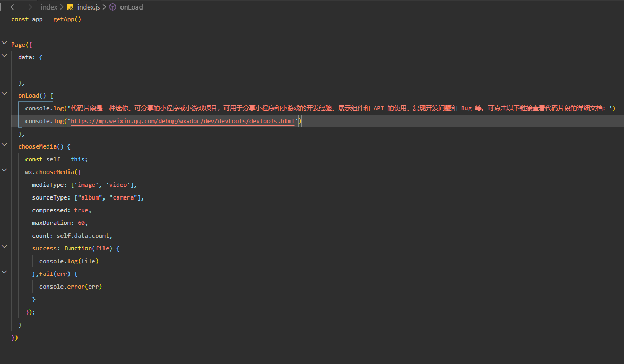Open the index.js breadcrumb item
This screenshot has height=364, width=624.
pyautogui.click(x=88, y=7)
